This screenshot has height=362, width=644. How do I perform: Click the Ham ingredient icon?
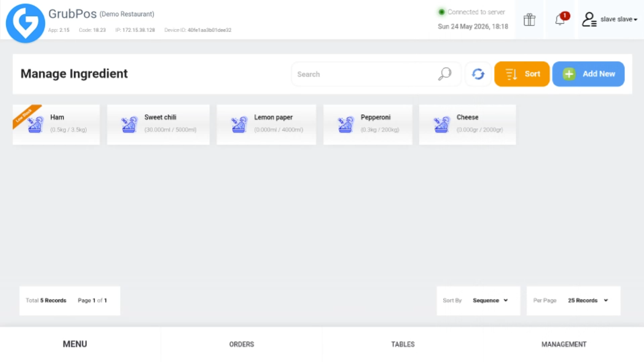click(35, 124)
